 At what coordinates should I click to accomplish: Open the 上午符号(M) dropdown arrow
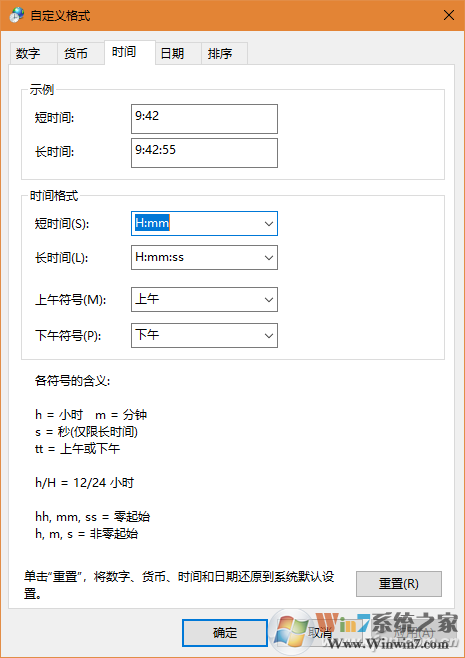[x=269, y=300]
